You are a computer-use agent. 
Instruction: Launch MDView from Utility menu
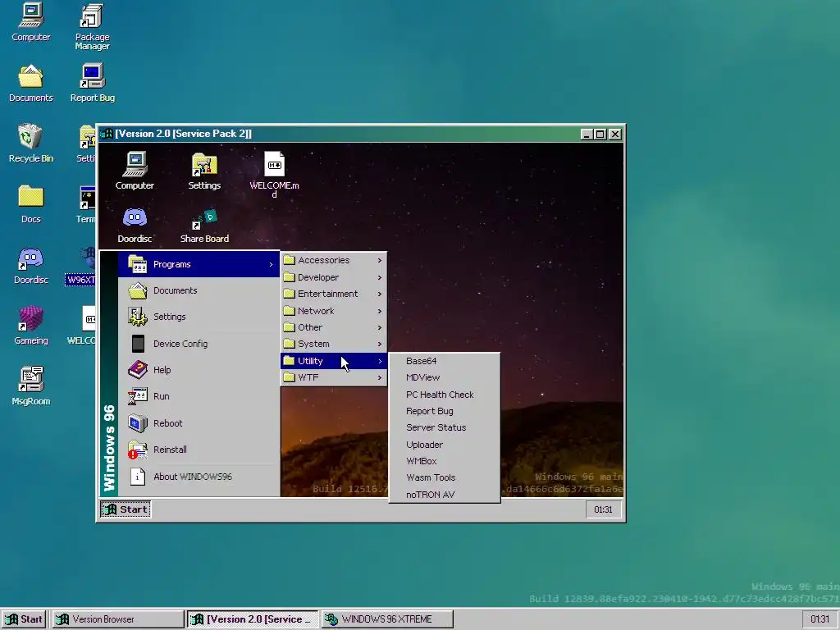point(445,377)
